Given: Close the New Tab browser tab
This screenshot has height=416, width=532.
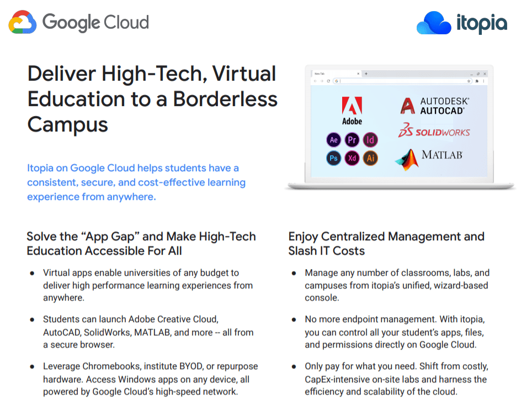Looking at the screenshot, I should point(358,73).
